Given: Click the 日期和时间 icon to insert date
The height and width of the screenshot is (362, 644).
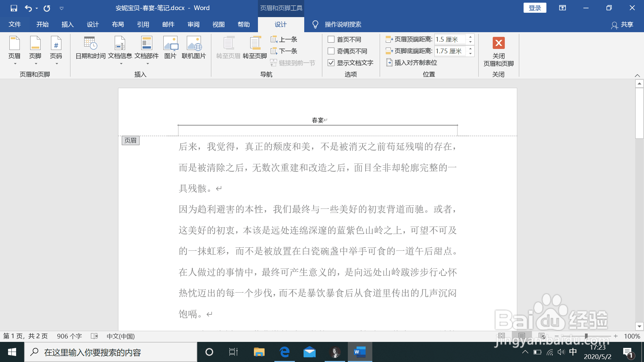Looking at the screenshot, I should [90, 49].
